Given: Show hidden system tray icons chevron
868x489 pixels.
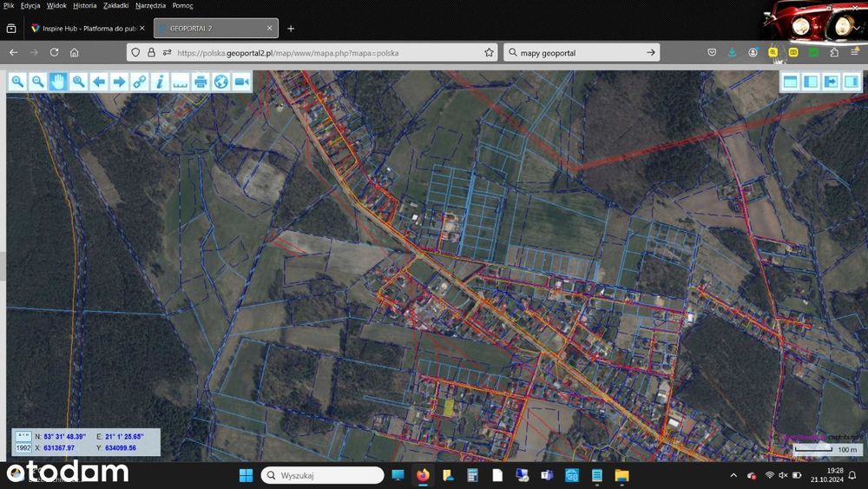Looking at the screenshot, I should (734, 476).
